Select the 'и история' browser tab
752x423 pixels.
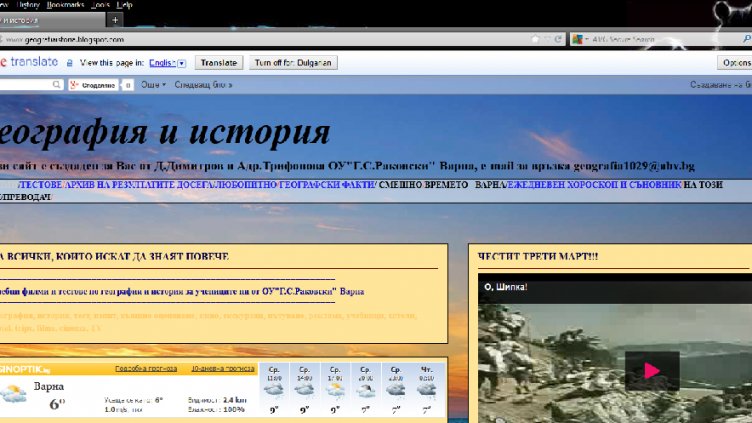pos(52,21)
